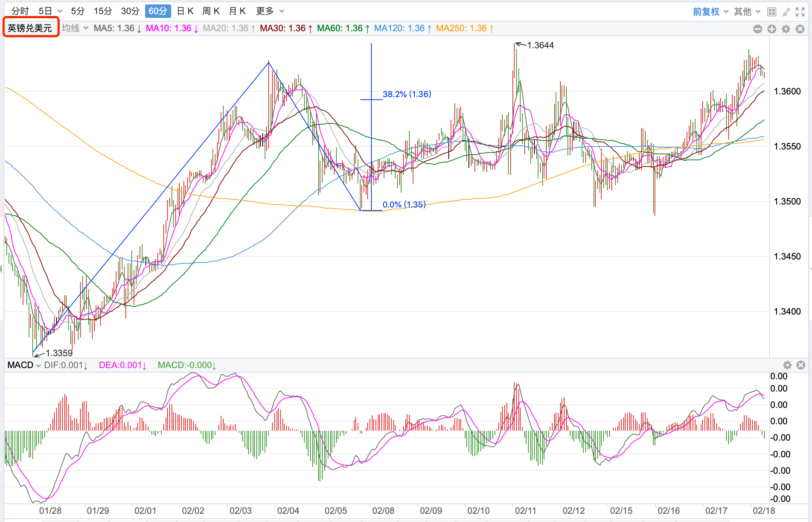The width and height of the screenshot is (812, 522).
Task: Click the 38.2% Fibonacci retracement level label
Action: (406, 94)
